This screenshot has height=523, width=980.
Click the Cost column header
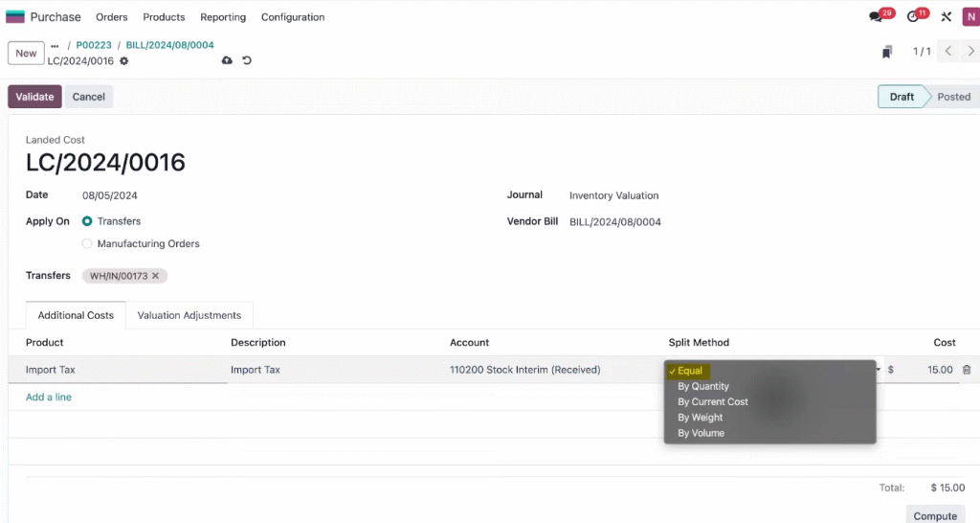pyautogui.click(x=945, y=343)
